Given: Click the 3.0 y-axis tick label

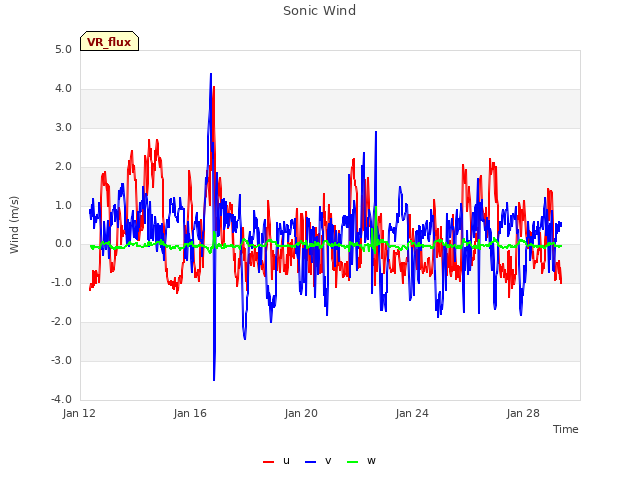Looking at the screenshot, I should [x=63, y=127].
